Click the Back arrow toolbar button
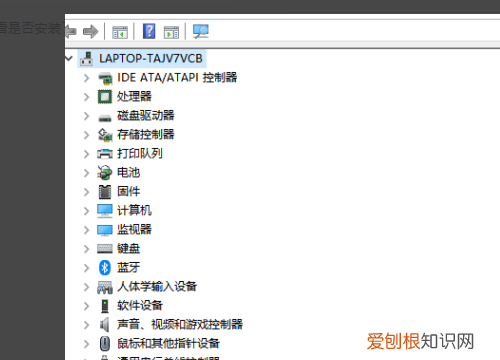 (71, 32)
